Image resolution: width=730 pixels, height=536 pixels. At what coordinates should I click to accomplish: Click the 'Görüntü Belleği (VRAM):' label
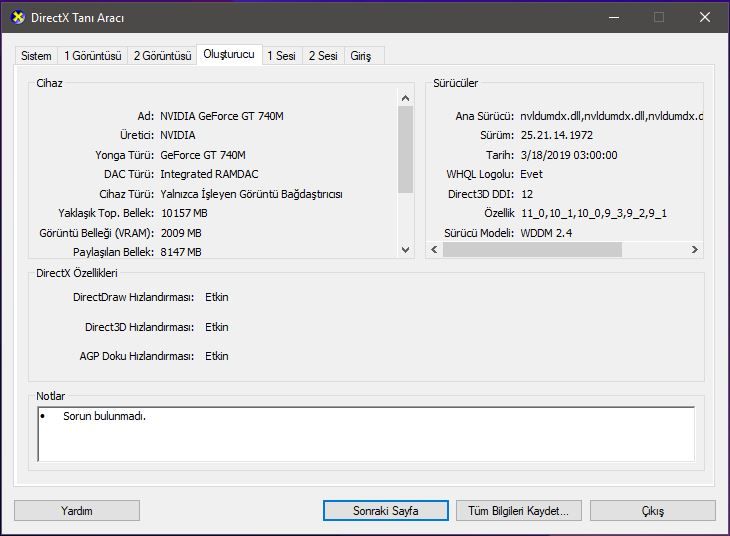(96, 233)
